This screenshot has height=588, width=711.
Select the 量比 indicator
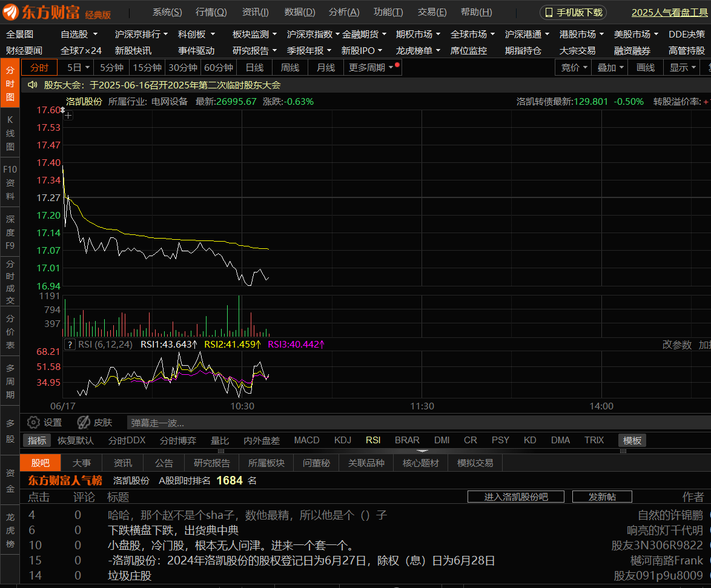click(220, 440)
